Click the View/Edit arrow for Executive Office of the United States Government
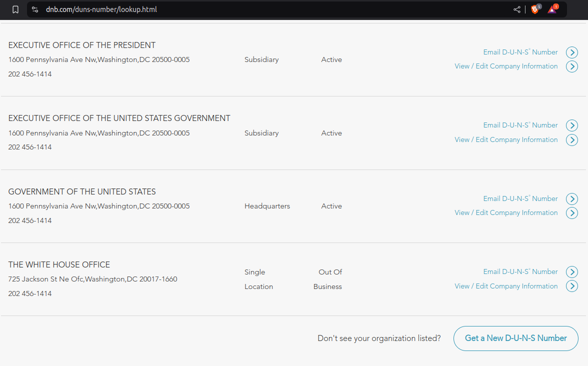 pyautogui.click(x=572, y=140)
